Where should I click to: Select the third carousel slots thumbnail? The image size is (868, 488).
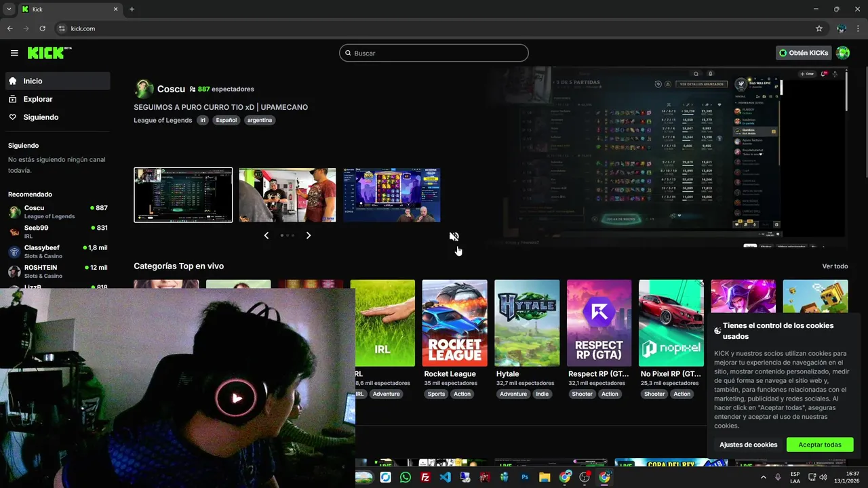(x=392, y=195)
